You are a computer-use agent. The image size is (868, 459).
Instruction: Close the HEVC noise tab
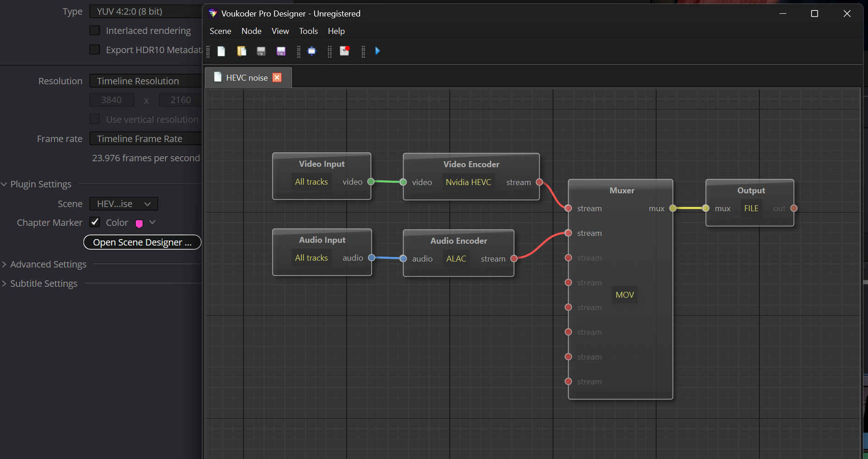(277, 77)
